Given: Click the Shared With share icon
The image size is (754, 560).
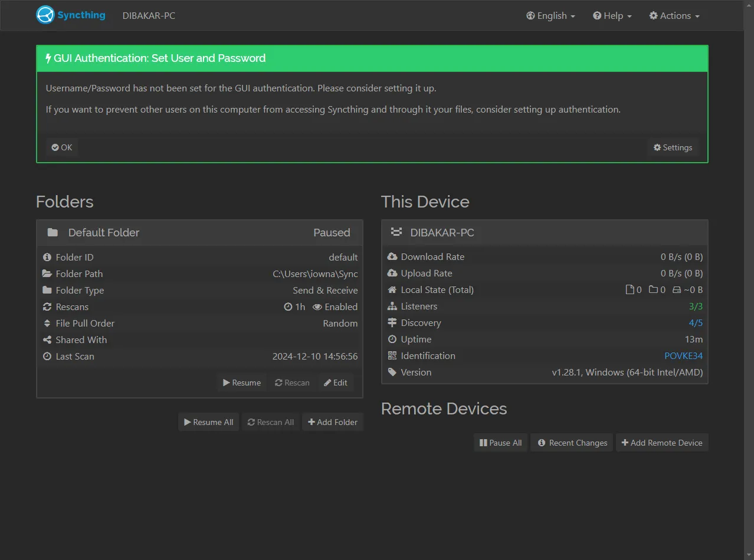Looking at the screenshot, I should pyautogui.click(x=47, y=340).
